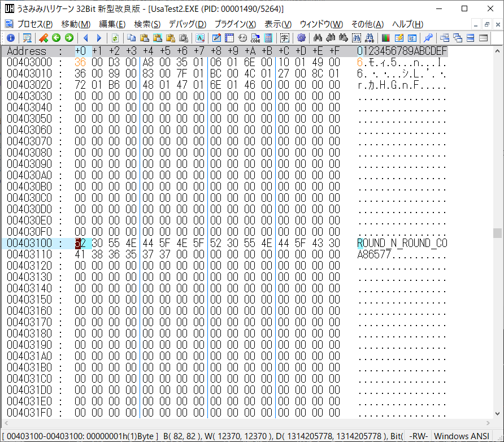The image size is (504, 442).
Task: Click the copy icon in toolbar
Action: 131,38
